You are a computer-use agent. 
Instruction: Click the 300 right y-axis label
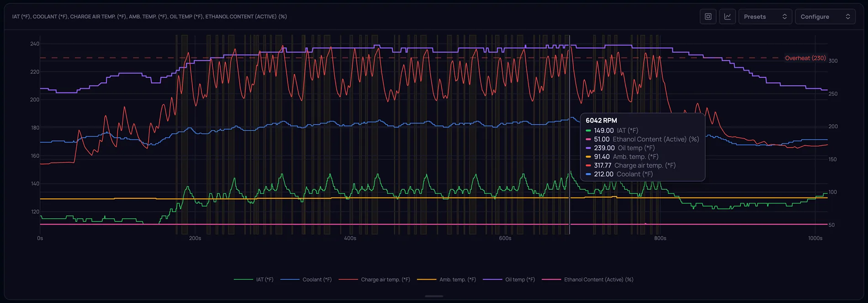click(833, 61)
